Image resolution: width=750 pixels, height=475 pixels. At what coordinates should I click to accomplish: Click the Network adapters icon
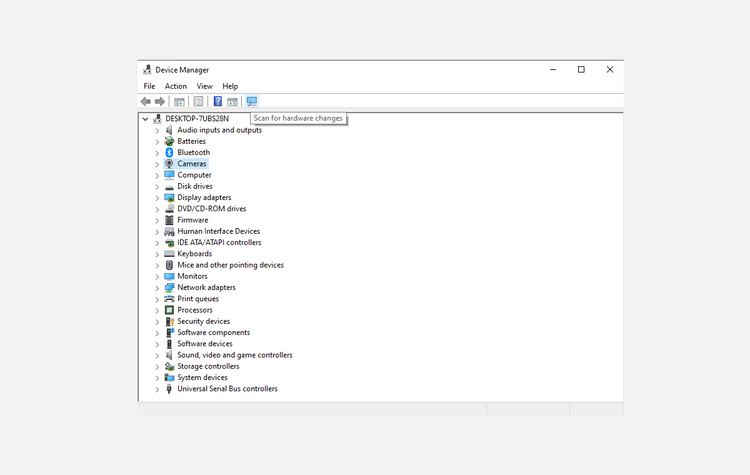click(169, 287)
